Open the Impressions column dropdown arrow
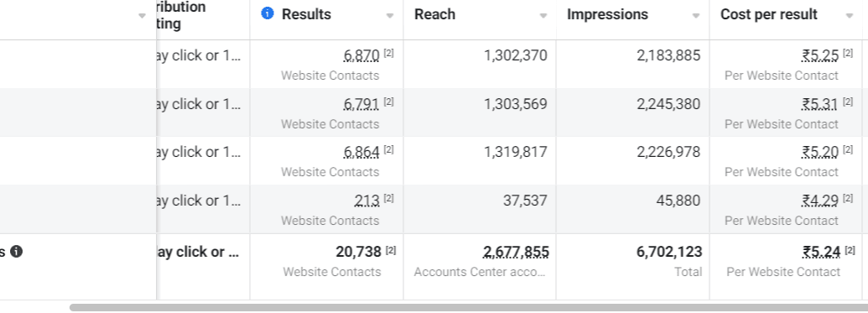 pyautogui.click(x=696, y=16)
